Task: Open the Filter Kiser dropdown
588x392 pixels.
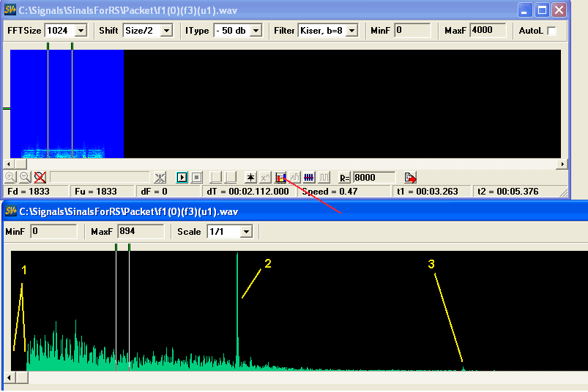Action: coord(351,31)
